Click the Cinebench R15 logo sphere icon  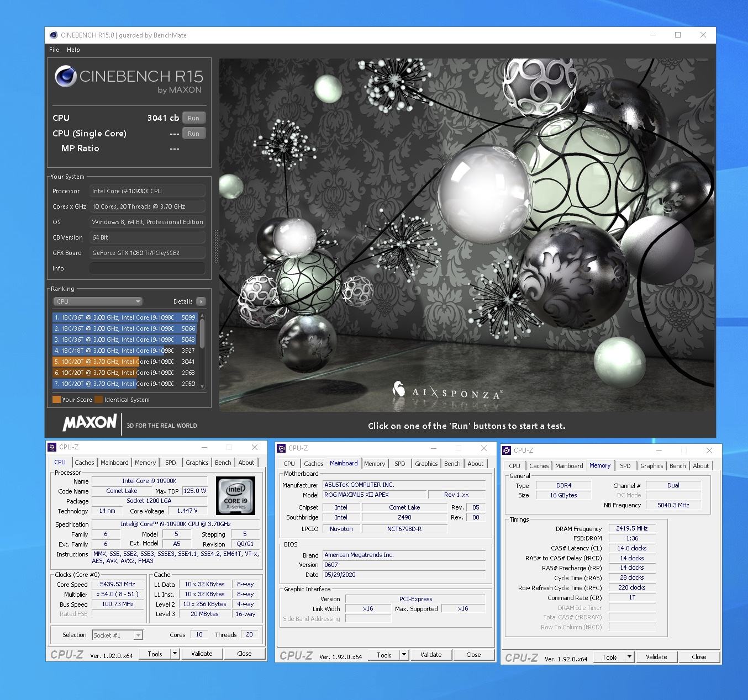[x=66, y=76]
